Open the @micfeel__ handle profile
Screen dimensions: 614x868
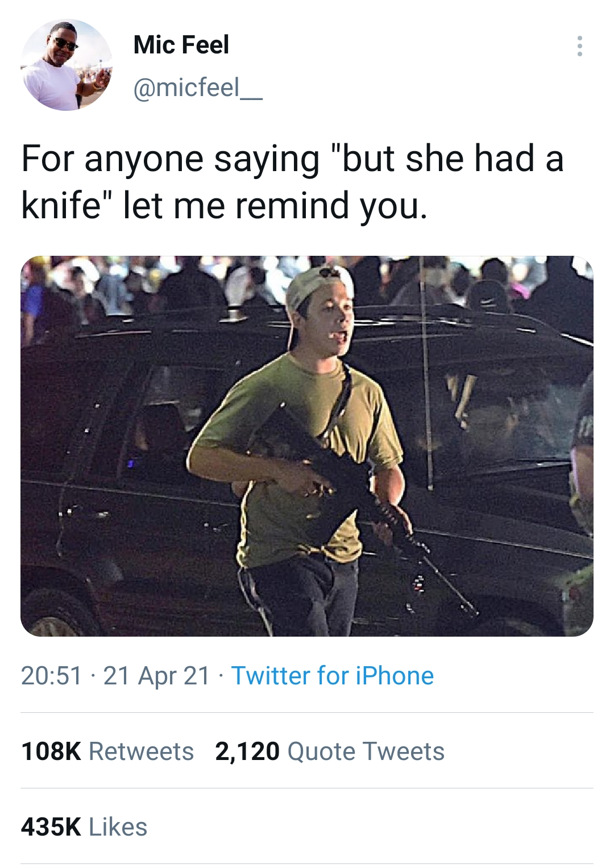[198, 88]
